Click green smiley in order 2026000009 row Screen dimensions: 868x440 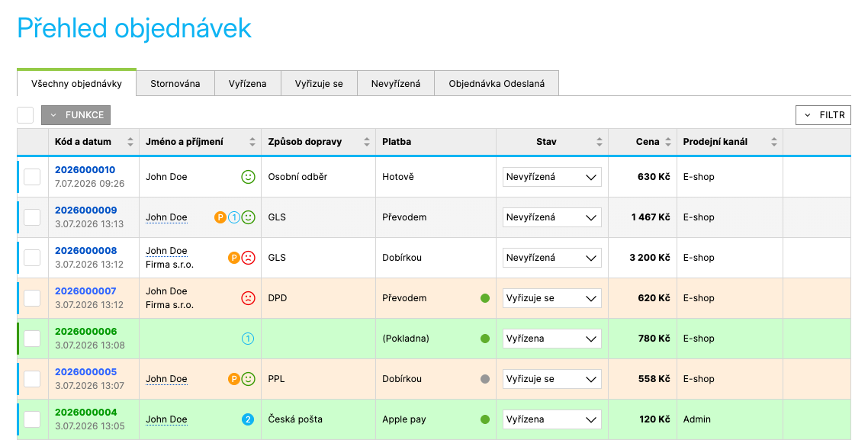pos(249,217)
